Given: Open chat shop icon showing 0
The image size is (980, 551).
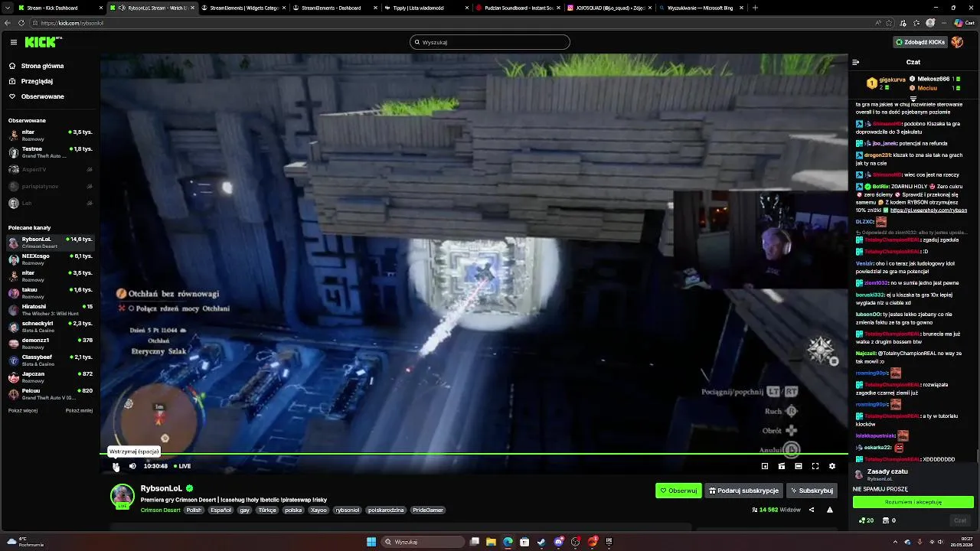Looking at the screenshot, I should 890,520.
